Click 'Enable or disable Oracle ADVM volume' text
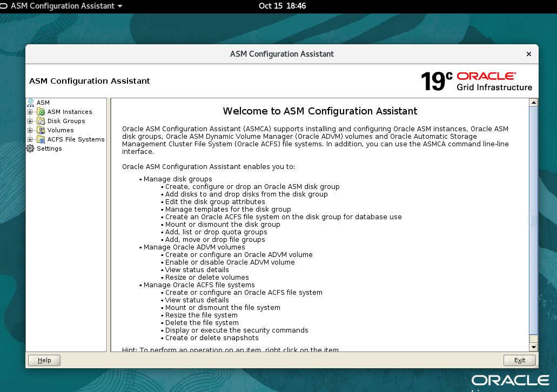Viewport: 557px width, 392px height. tap(230, 262)
